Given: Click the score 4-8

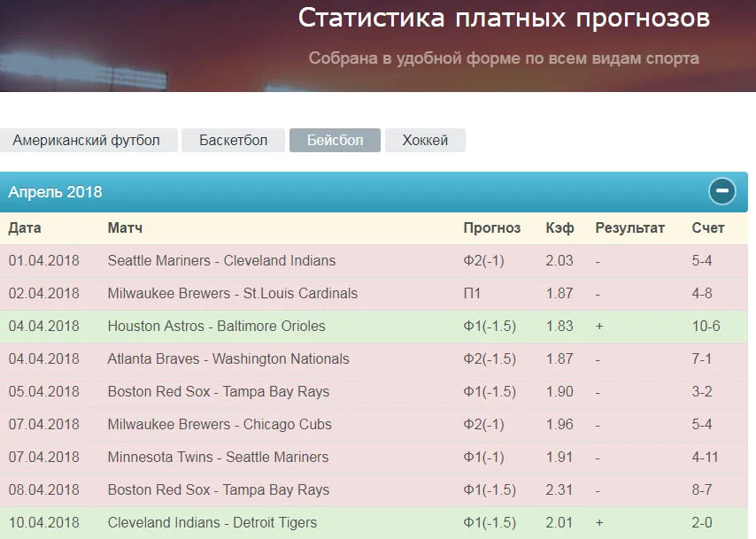Looking at the screenshot, I should pos(702,293).
